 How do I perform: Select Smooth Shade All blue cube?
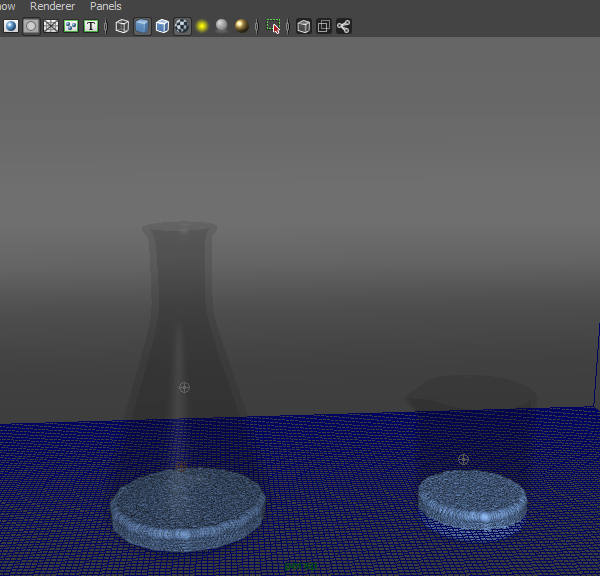[142, 26]
